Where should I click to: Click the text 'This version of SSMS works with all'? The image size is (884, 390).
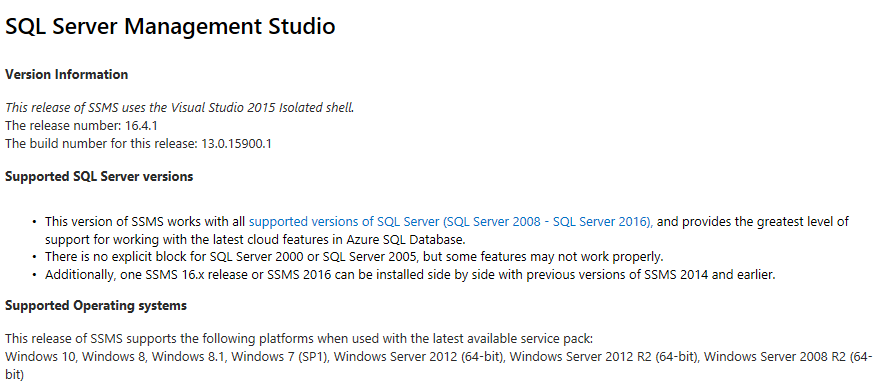point(145,221)
